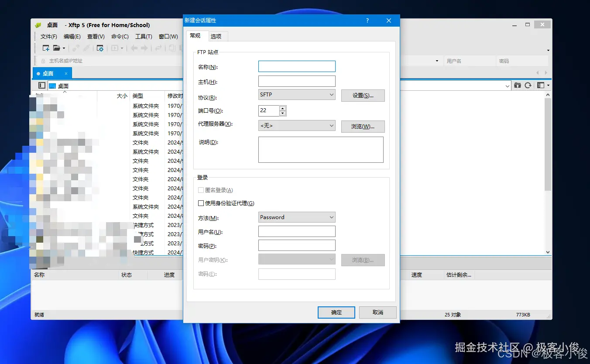Screen dimensions: 590x364
Task: Click the greyed-out Disconnect icon
Action: tap(86, 48)
